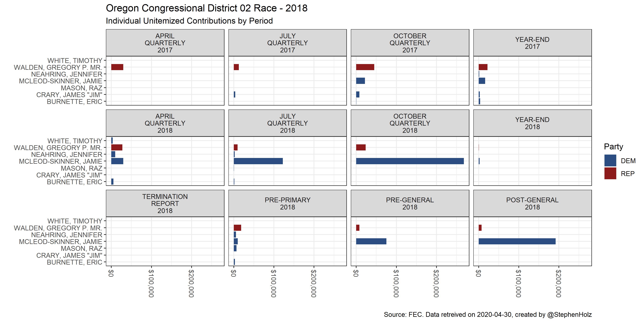
Task: Click McLeod-Skinner's bar in July Quarterly 2018
Action: click(258, 161)
